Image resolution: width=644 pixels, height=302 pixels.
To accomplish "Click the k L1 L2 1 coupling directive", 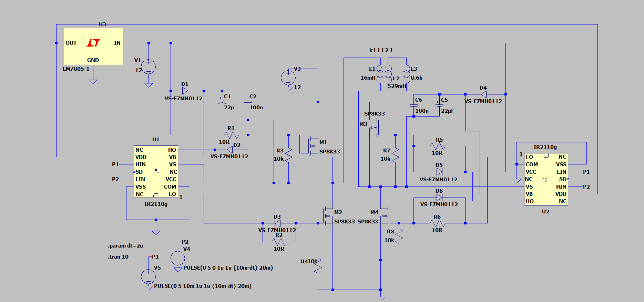I will coord(381,50).
